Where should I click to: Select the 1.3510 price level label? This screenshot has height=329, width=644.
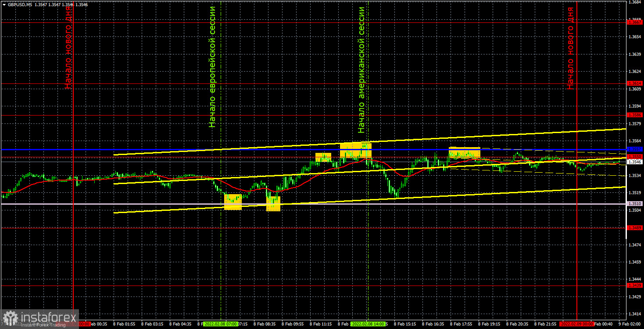[x=635, y=203]
